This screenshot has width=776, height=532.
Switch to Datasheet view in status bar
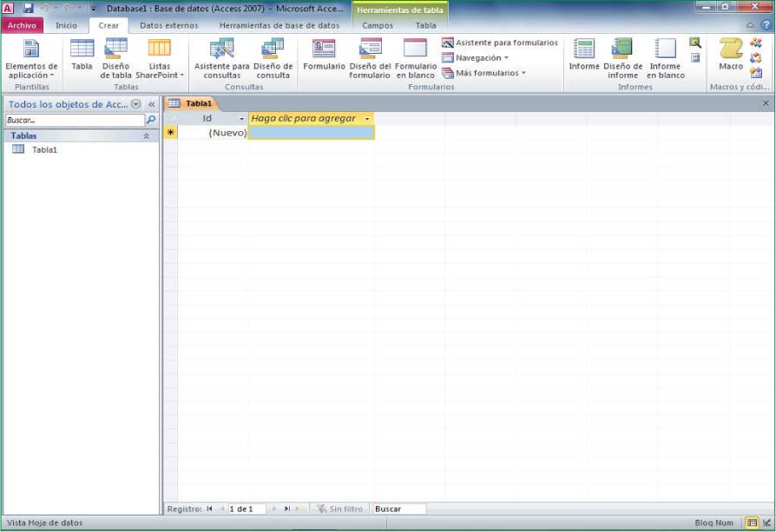point(752,522)
